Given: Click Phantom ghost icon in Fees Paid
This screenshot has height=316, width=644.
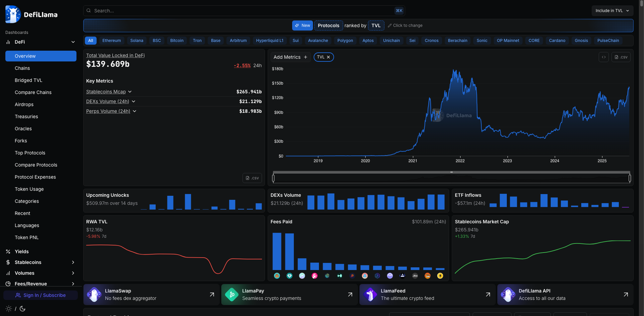Looking at the screenshot, I should (390, 276).
